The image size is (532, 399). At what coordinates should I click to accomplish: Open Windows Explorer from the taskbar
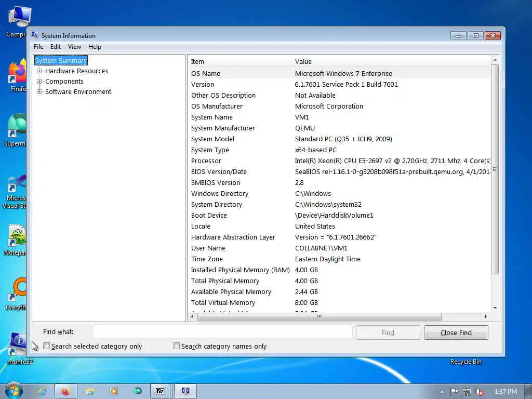(89, 391)
